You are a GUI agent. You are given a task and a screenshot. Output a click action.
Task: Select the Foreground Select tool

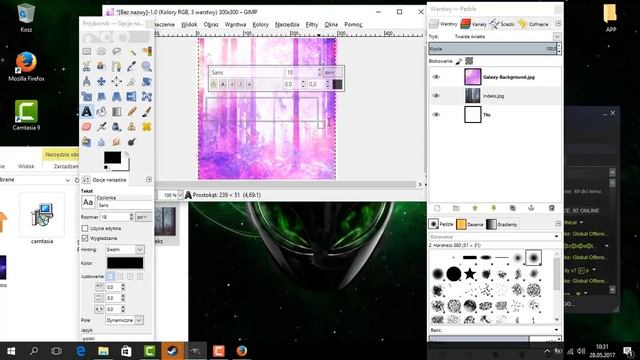tap(102, 67)
